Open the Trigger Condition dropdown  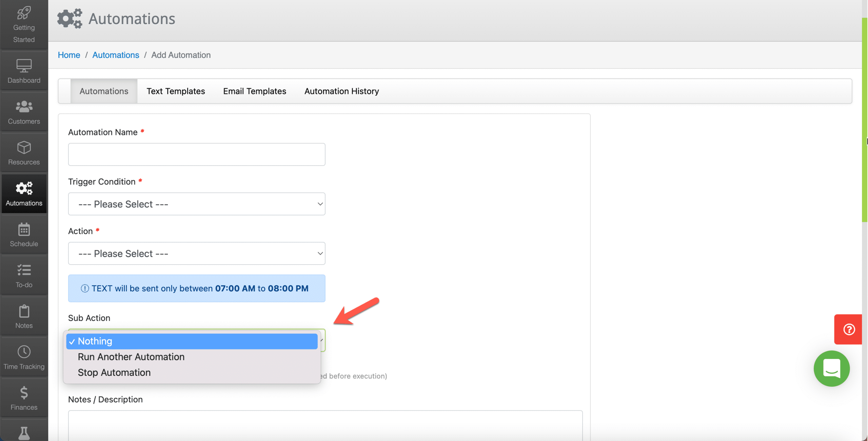point(196,204)
